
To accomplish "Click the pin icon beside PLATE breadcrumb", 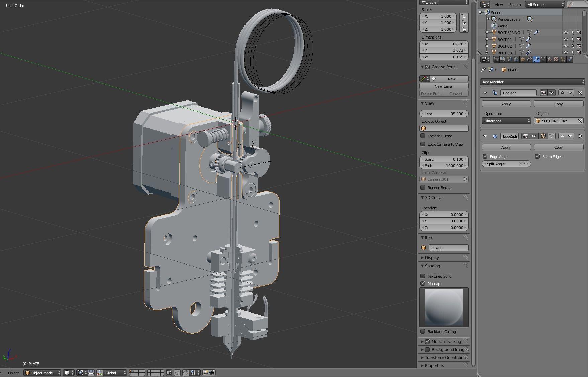I will click(x=483, y=70).
